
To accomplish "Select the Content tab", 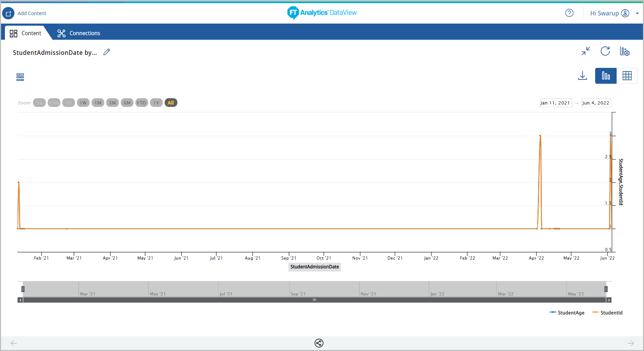I will [26, 33].
